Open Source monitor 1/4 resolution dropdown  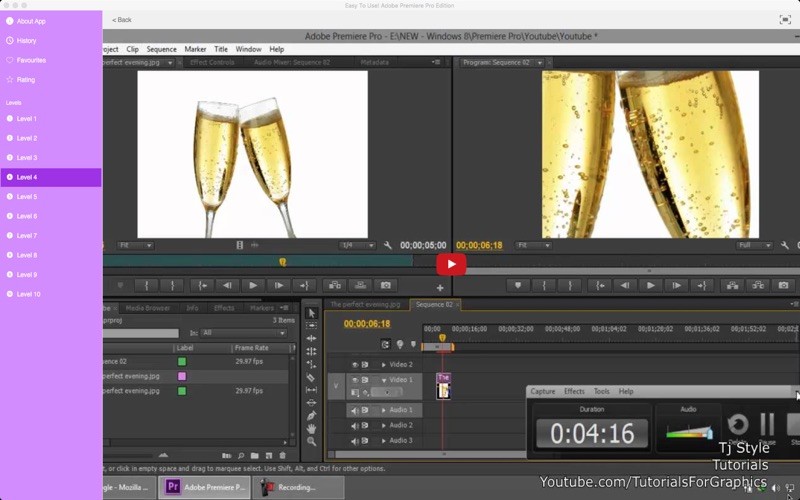click(357, 245)
